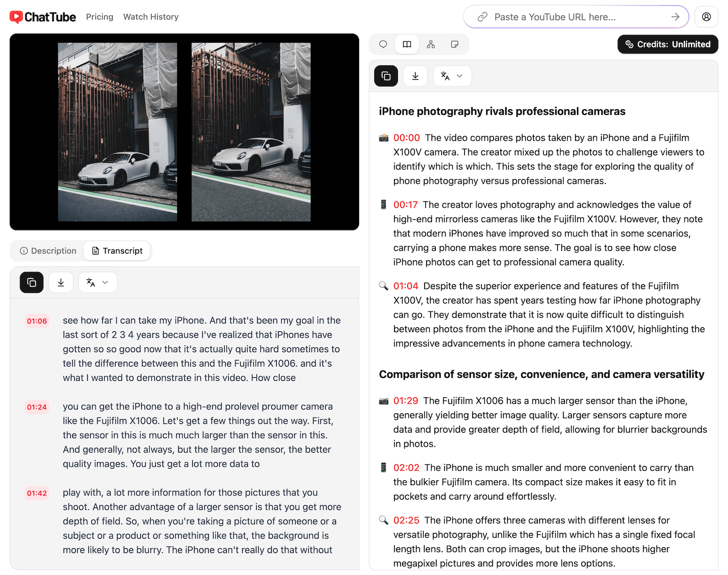This screenshot has height=575, width=728.
Task: Switch to the Description tab
Action: (47, 251)
